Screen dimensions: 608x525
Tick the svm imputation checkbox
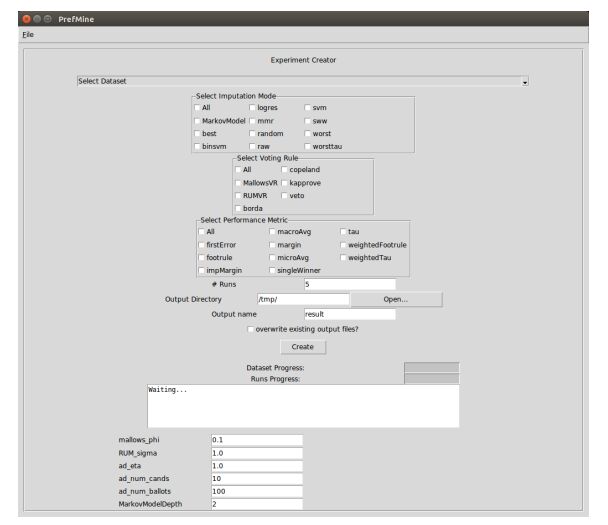click(309, 107)
